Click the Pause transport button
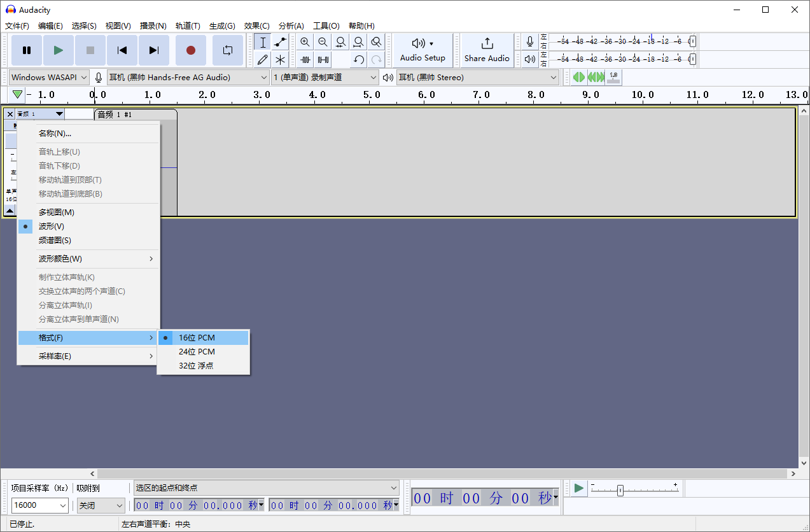This screenshot has width=810, height=532. [27, 50]
